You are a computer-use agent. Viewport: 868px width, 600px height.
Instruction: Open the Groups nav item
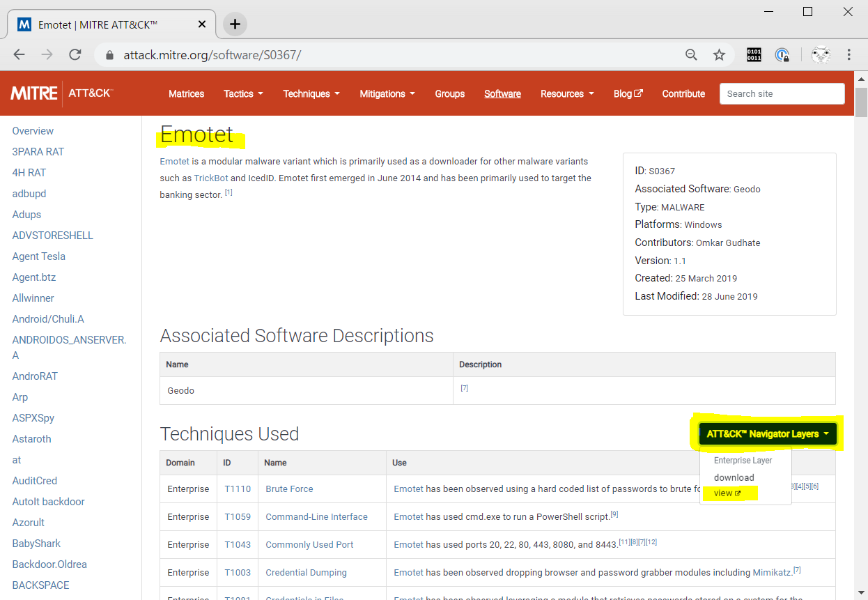[450, 93]
